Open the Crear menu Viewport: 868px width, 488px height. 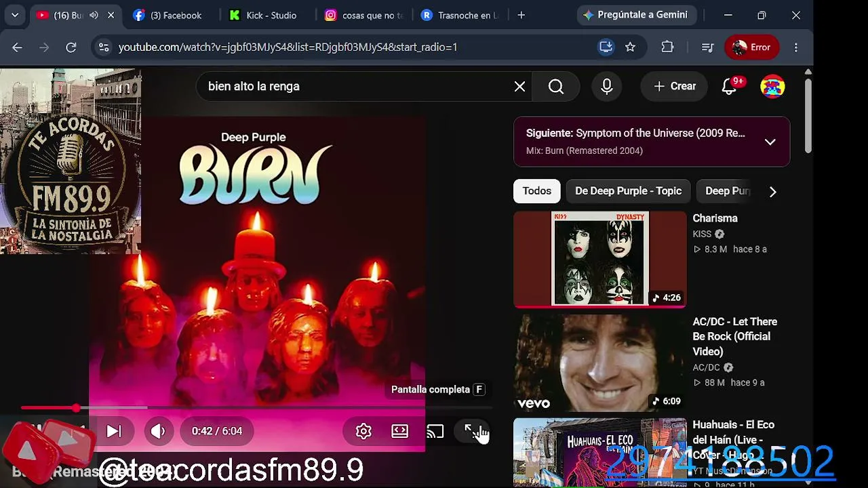click(x=675, y=87)
